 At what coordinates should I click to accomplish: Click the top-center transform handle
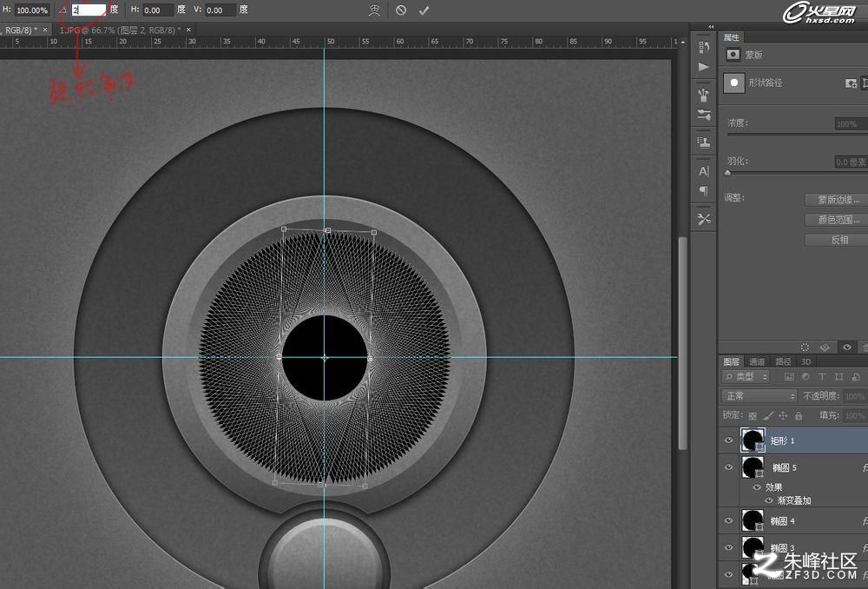[x=328, y=230]
